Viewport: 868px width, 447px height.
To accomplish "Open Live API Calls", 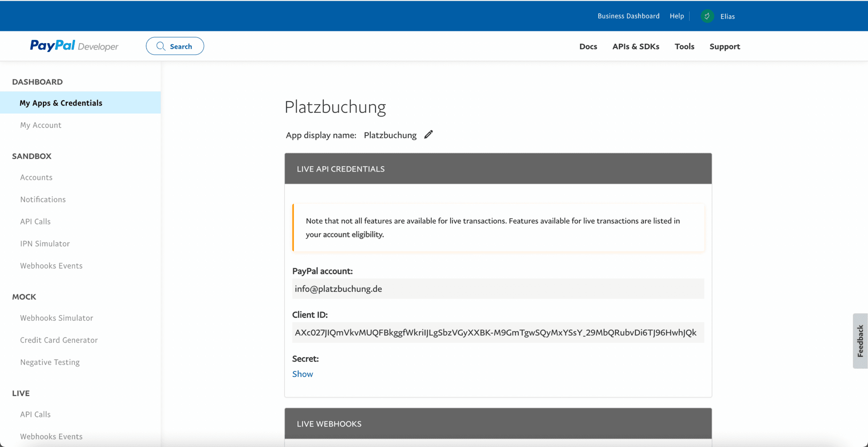I will [35, 414].
